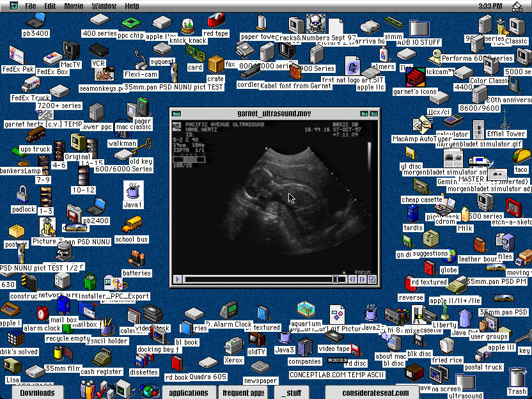532x399 pixels.
Task: Expand the frequent apps pop-up tab
Action: click(x=244, y=393)
